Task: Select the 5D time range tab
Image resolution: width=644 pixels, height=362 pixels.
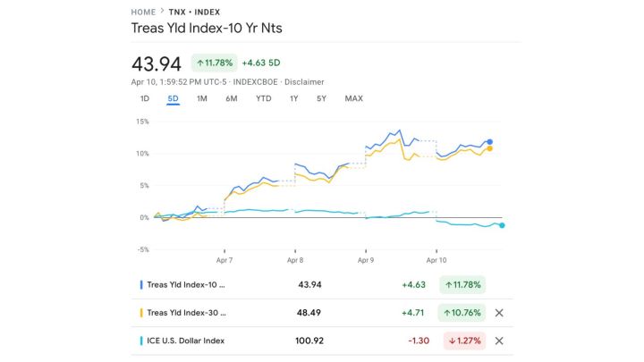Action: 173,98
